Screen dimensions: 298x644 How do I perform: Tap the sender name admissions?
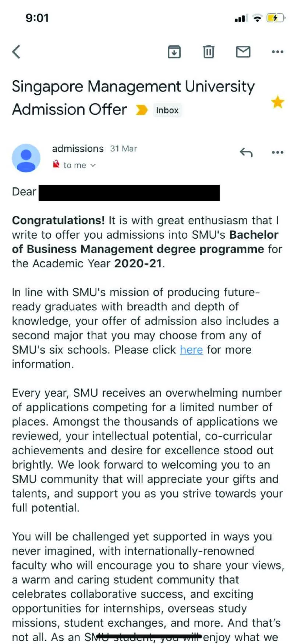pos(78,149)
